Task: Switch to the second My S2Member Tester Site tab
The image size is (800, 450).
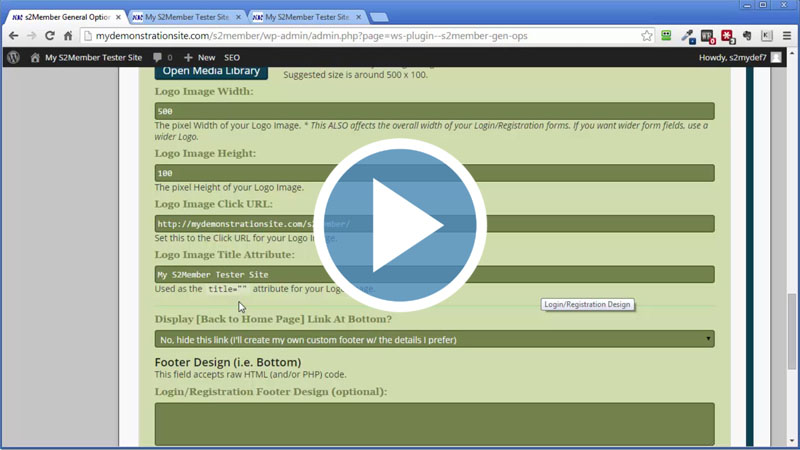Action: pyautogui.click(x=183, y=17)
